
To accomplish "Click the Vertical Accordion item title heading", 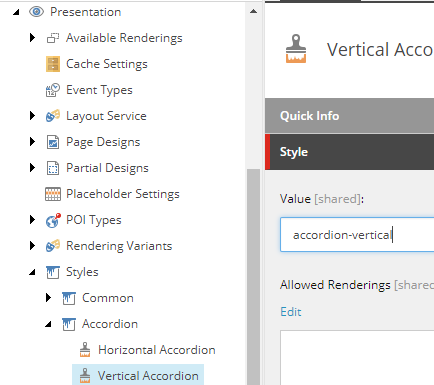I will pyautogui.click(x=380, y=50).
